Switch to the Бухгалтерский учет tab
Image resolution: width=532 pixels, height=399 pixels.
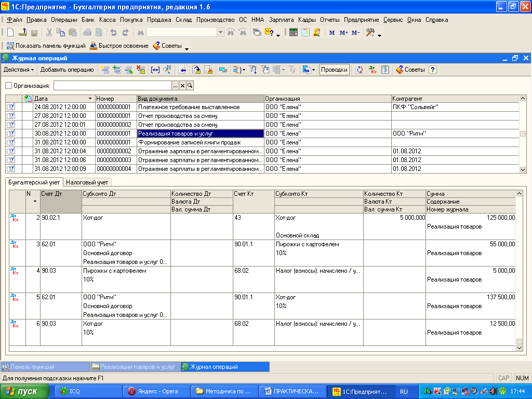click(x=34, y=182)
